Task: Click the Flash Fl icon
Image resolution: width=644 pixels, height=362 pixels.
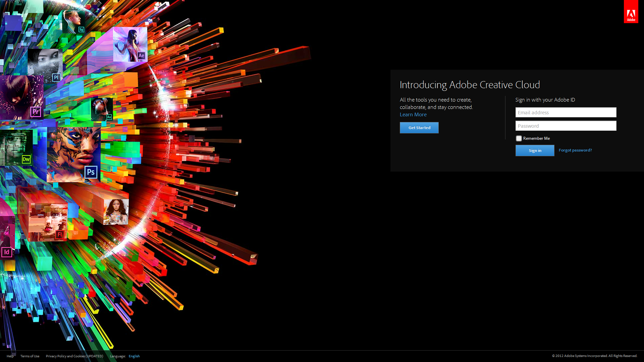Action: coord(59,235)
